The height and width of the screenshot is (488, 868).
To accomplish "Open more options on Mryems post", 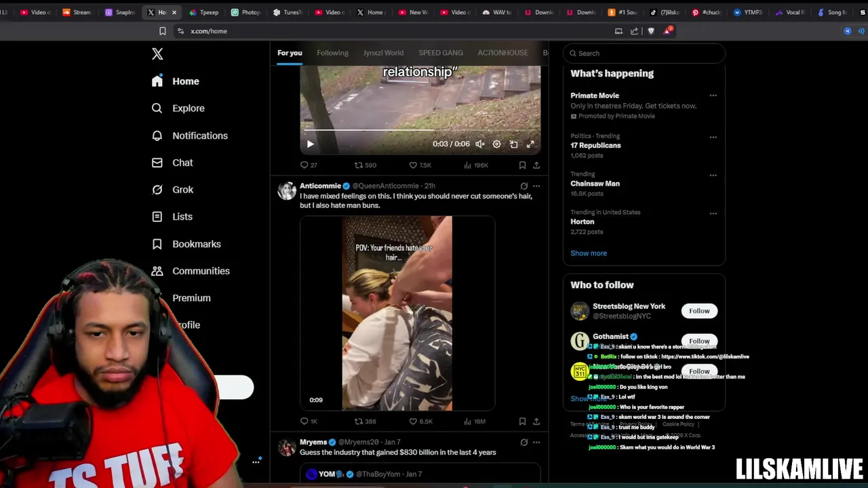I will (x=536, y=443).
